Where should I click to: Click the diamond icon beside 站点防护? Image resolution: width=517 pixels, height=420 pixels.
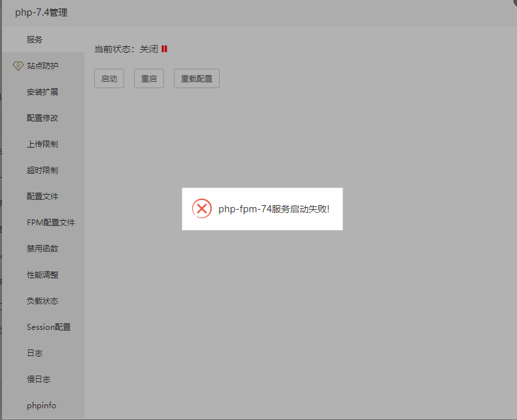point(18,65)
